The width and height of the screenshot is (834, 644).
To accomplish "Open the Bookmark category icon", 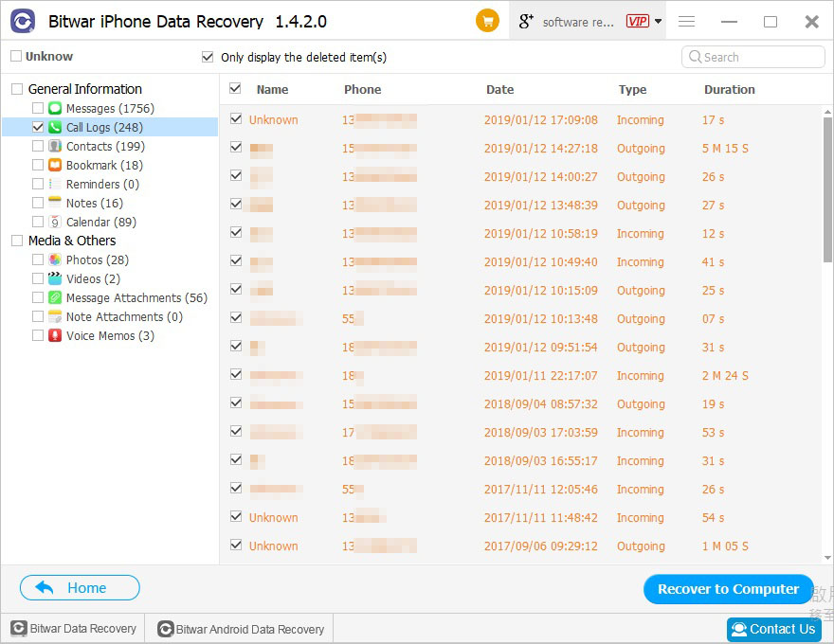I will (x=55, y=165).
